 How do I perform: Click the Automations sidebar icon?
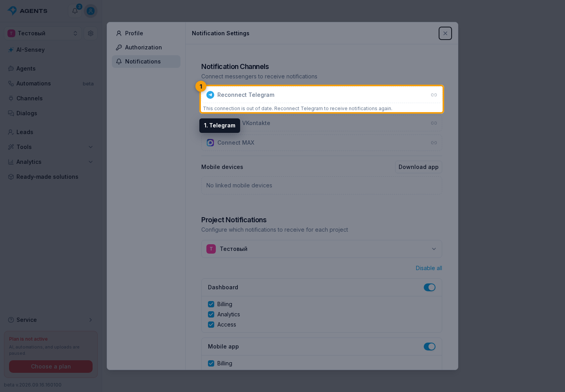pos(11,83)
